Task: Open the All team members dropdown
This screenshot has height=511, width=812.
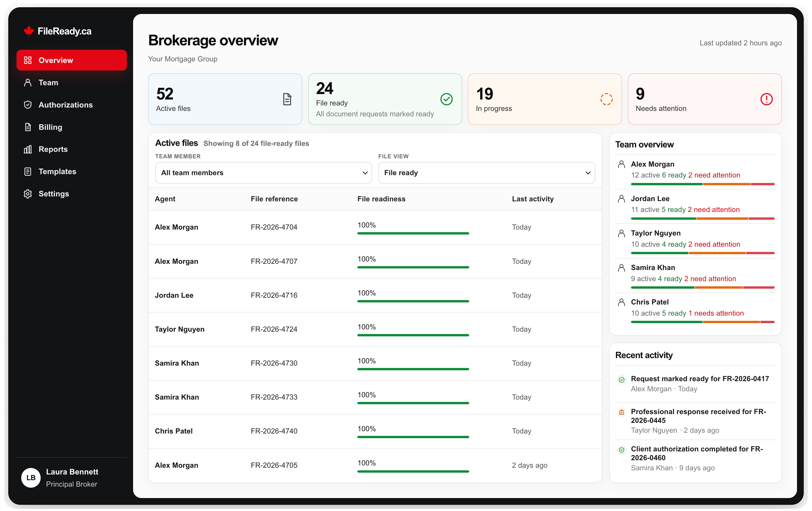Action: (263, 173)
